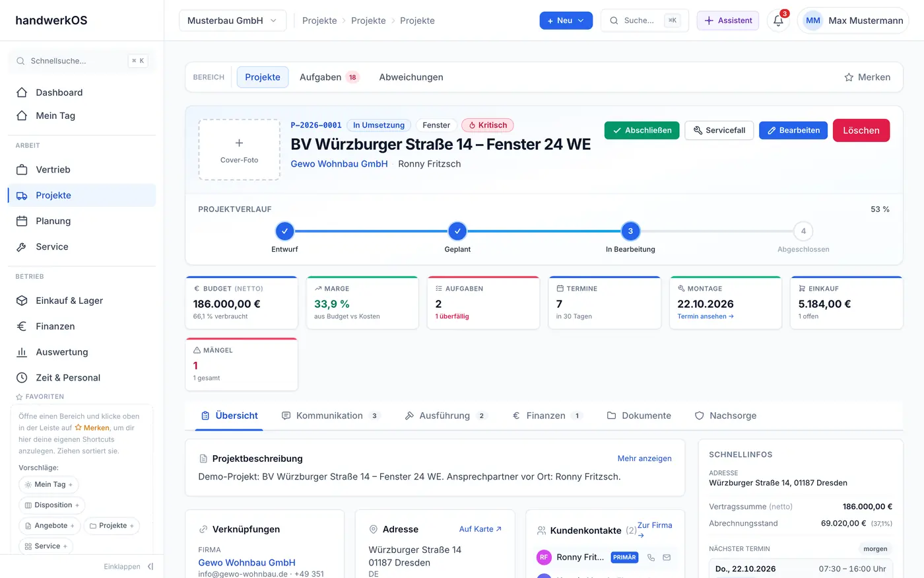924x578 pixels.
Task: Open the Musterbau GmbH company dropdown
Action: coord(232,20)
